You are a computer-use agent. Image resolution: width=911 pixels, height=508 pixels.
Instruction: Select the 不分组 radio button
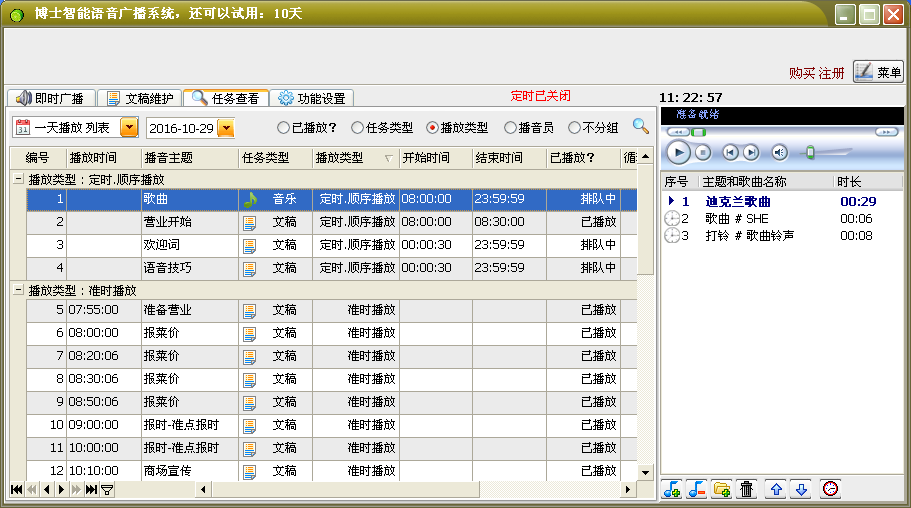point(574,127)
